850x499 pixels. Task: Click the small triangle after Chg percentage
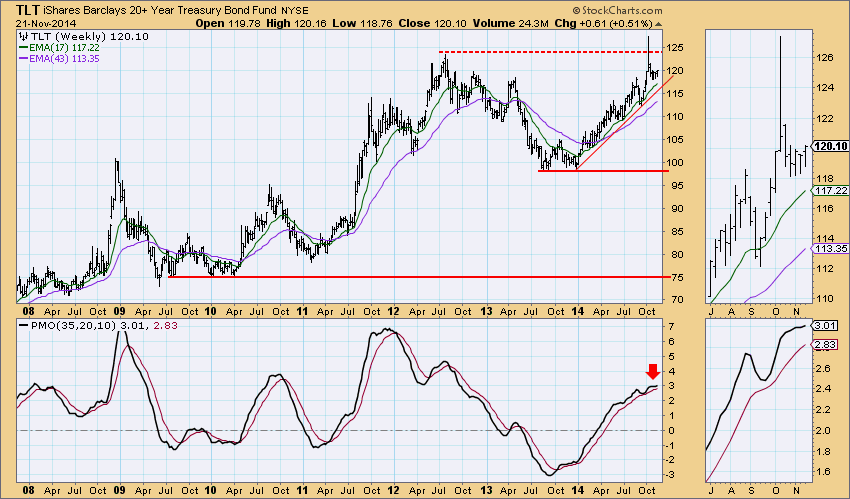[x=658, y=24]
